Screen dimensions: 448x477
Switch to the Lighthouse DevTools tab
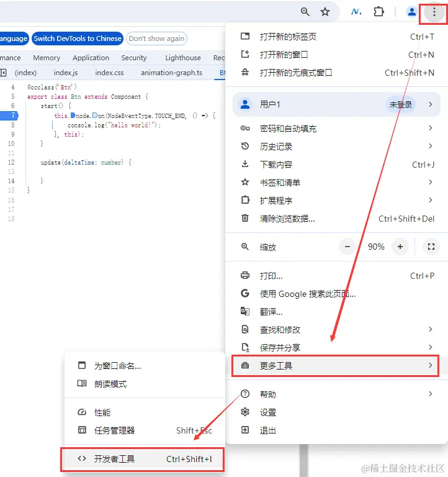click(183, 58)
